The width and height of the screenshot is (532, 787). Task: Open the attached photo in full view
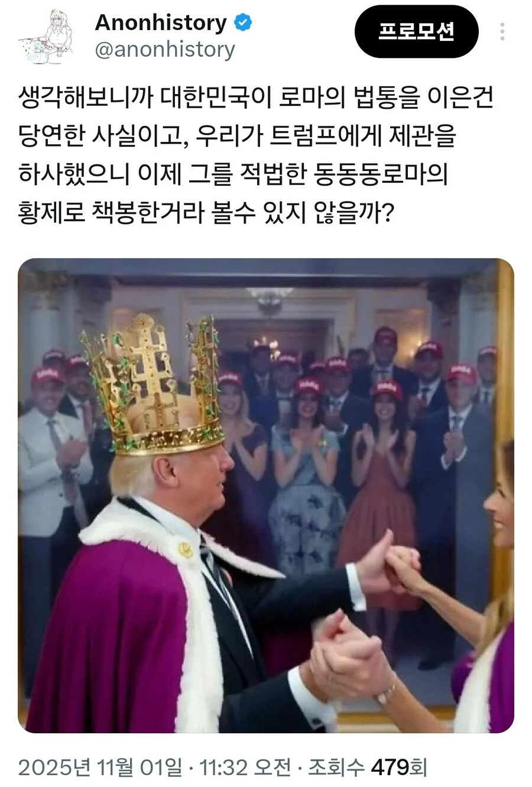(x=266, y=495)
